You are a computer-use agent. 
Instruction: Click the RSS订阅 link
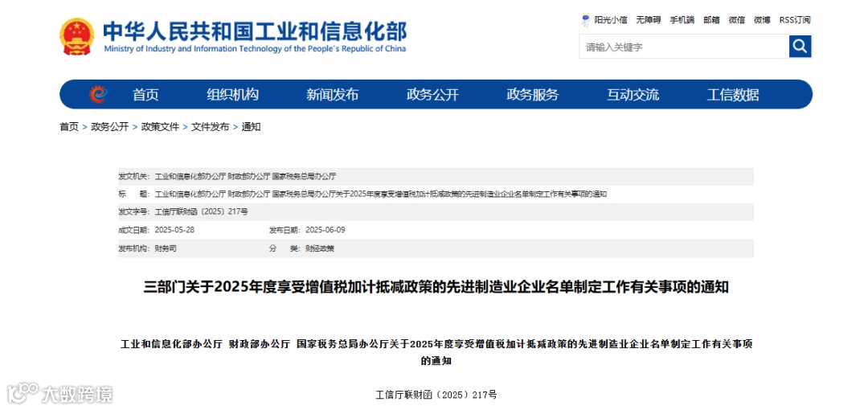(x=795, y=21)
